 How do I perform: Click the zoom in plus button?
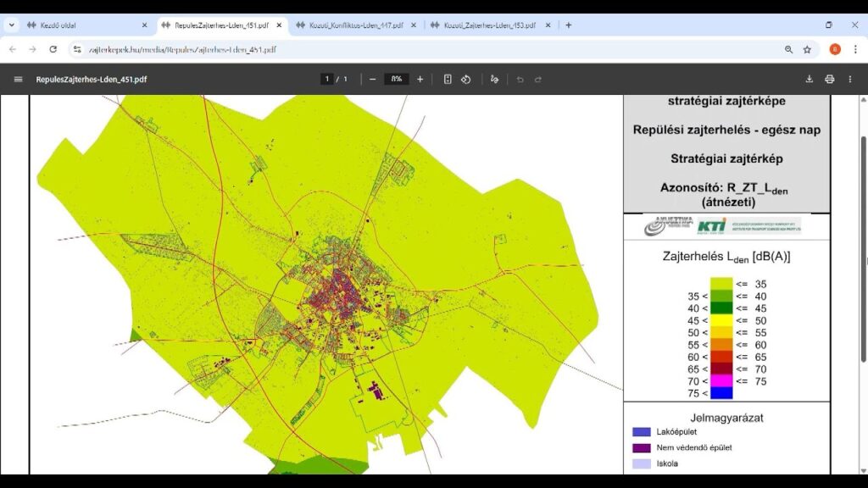(420, 79)
